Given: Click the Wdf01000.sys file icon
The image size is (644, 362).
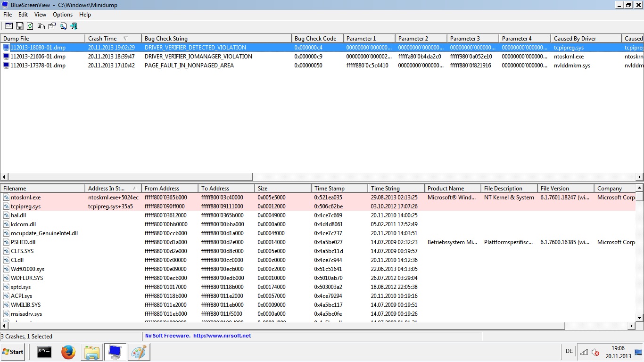Looking at the screenshot, I should (x=7, y=269).
